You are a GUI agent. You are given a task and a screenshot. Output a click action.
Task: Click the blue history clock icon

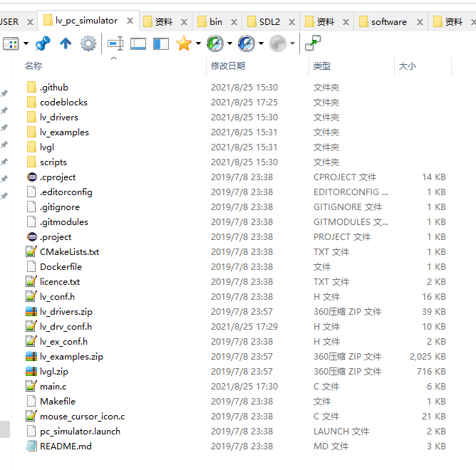[x=247, y=43]
